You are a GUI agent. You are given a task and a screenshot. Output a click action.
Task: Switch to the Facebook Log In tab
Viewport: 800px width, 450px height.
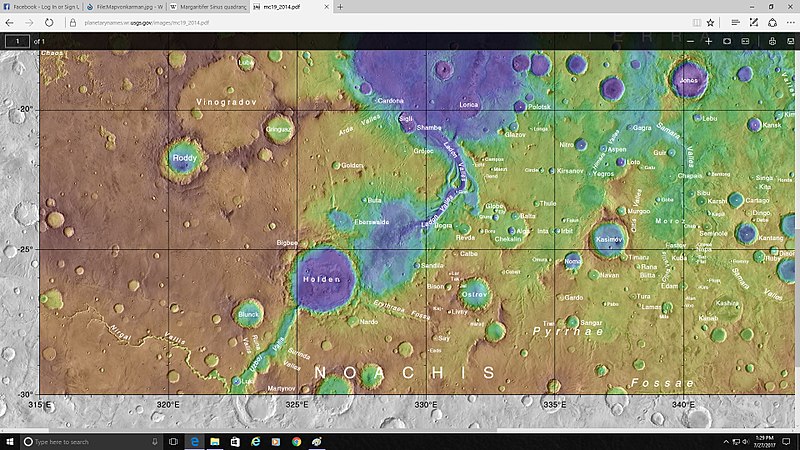(x=41, y=7)
